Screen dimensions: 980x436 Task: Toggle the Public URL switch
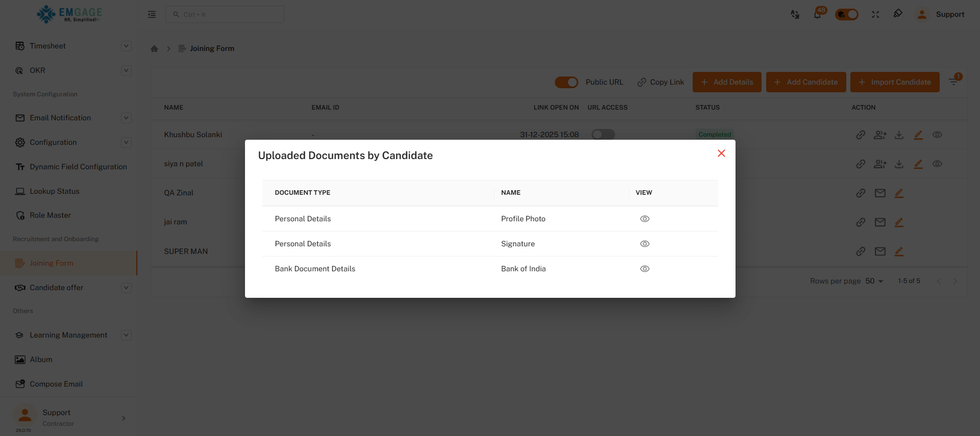(567, 82)
